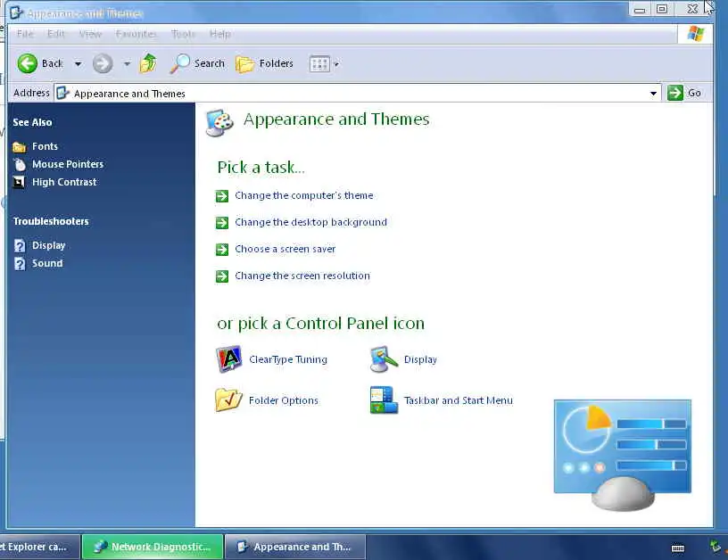Open High Contrast link
This screenshot has width=728, height=560.
(x=64, y=182)
